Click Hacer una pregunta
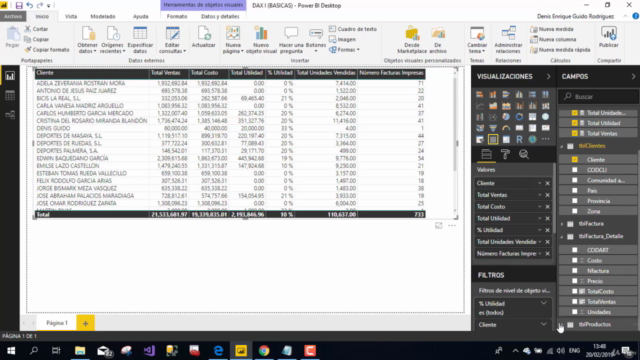This screenshot has width=640, height=360. (x=291, y=40)
